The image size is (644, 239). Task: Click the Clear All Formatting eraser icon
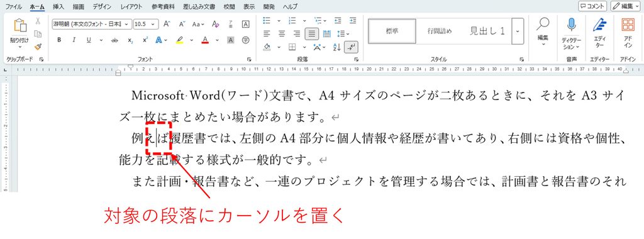click(x=216, y=25)
